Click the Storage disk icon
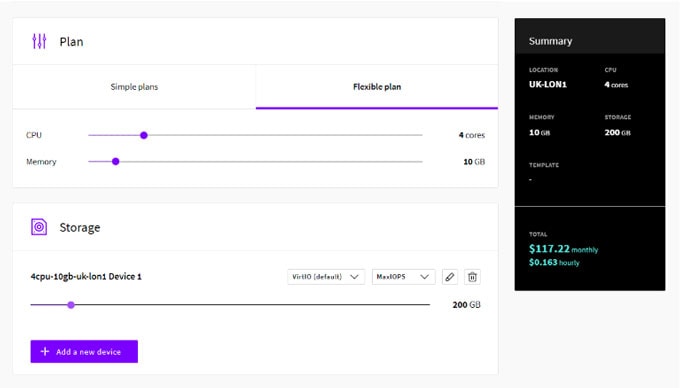 pyautogui.click(x=39, y=227)
